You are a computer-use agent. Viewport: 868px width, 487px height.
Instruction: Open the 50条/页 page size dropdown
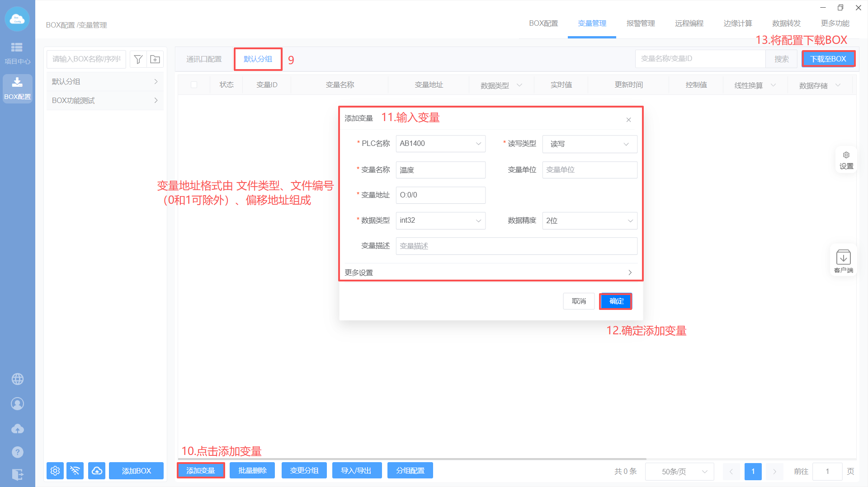click(x=679, y=472)
